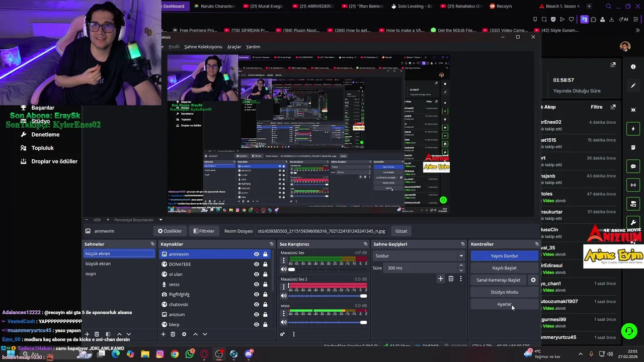Open Yardım menu
This screenshot has width=644, height=362.
pos(253,47)
